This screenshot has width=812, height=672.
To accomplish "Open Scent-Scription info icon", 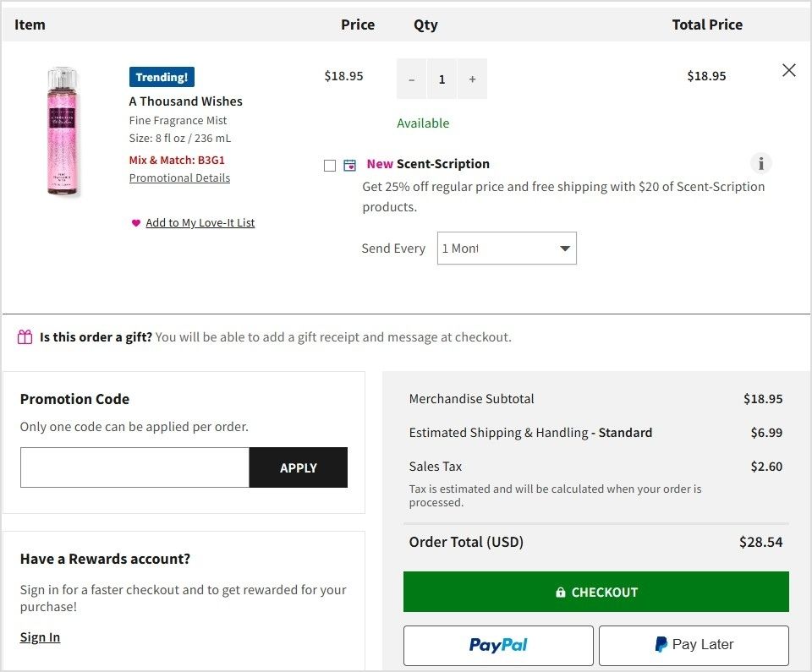I will [760, 164].
